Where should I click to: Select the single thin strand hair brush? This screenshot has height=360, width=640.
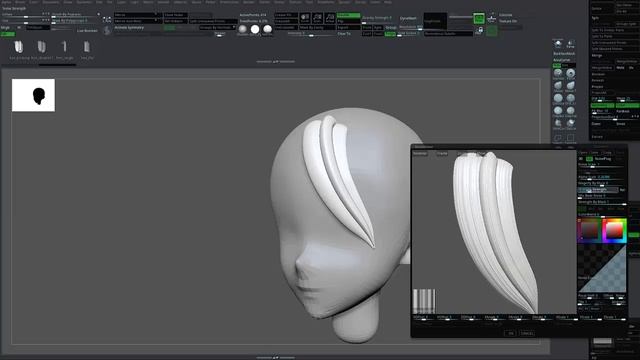point(64,47)
